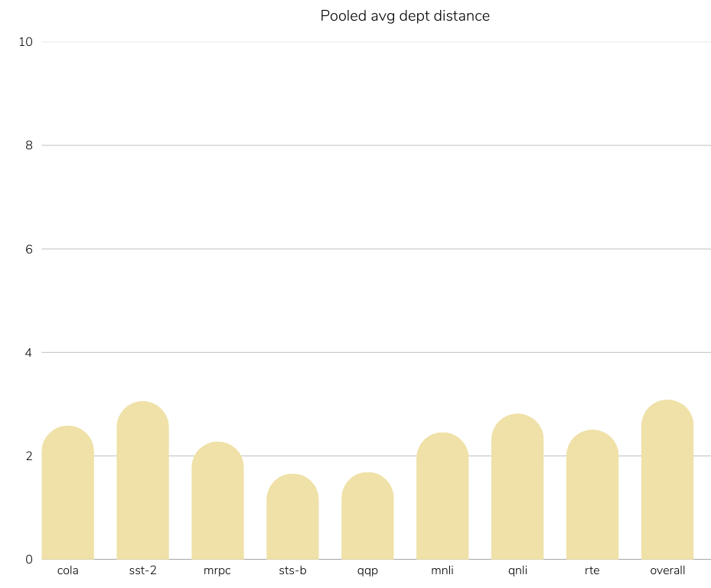Image resolution: width=711 pixels, height=588 pixels.
Task: Click the y-axis value 10
Action: pyautogui.click(x=26, y=42)
